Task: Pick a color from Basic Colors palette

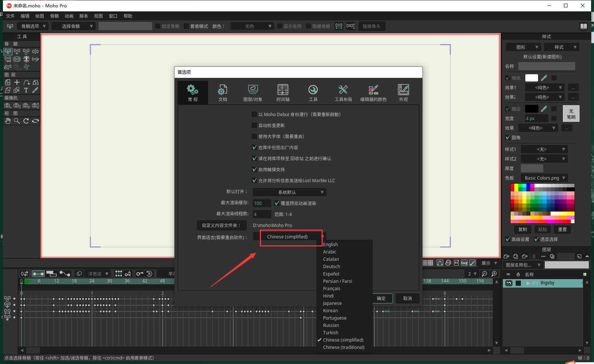Action: tap(543, 203)
